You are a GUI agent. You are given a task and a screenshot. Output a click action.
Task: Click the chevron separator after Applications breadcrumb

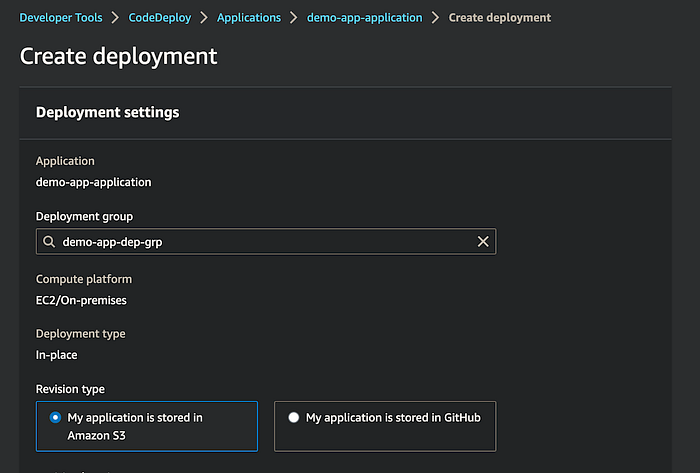pyautogui.click(x=294, y=18)
